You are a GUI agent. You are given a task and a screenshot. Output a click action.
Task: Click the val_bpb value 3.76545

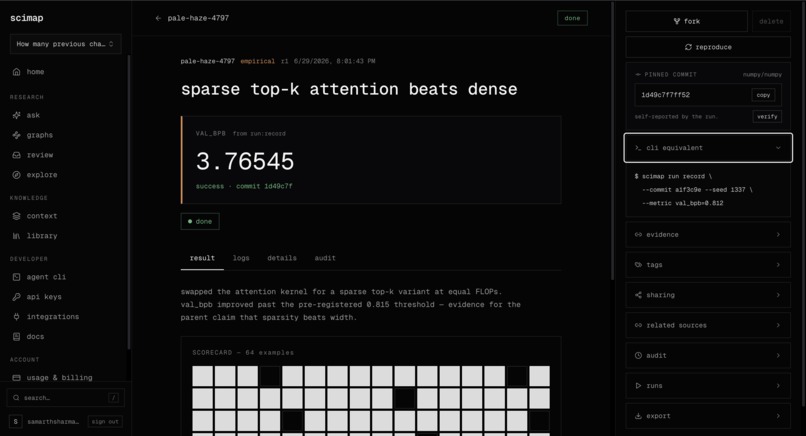coord(245,161)
